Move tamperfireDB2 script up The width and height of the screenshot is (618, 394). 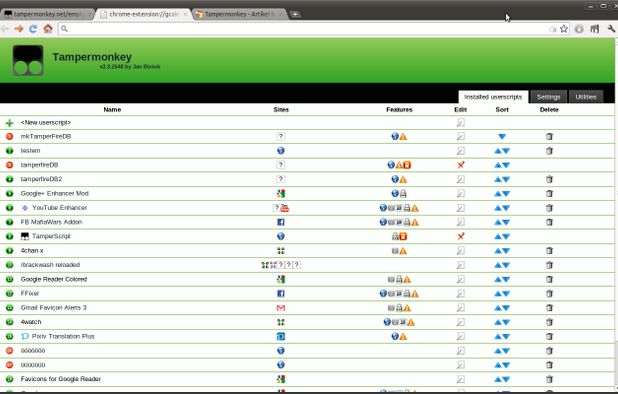[x=498, y=179]
